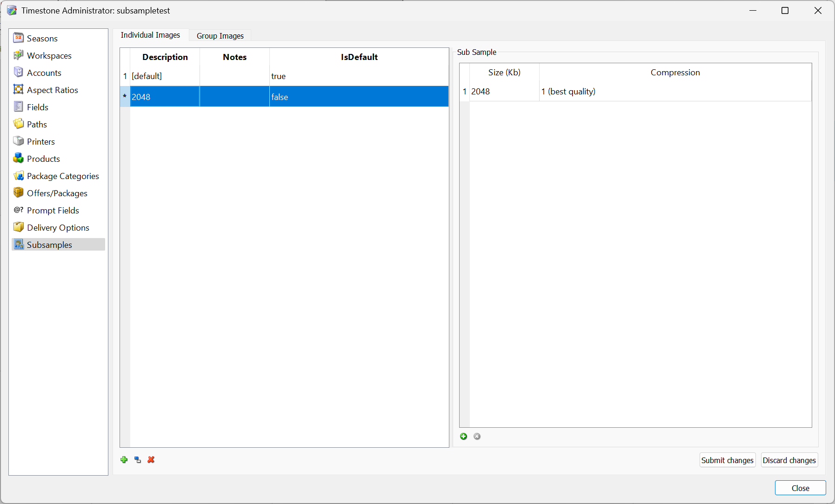Click the Accounts sidebar icon
This screenshot has height=504, width=835.
19,72
